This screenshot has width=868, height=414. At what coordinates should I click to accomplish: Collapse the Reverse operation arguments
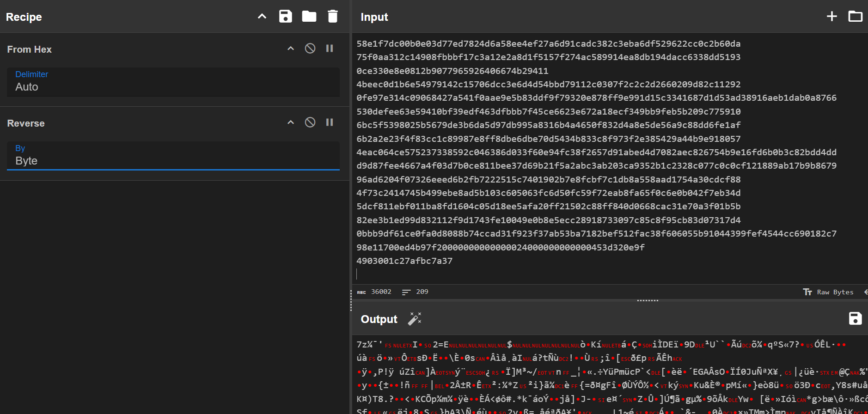[x=291, y=122]
